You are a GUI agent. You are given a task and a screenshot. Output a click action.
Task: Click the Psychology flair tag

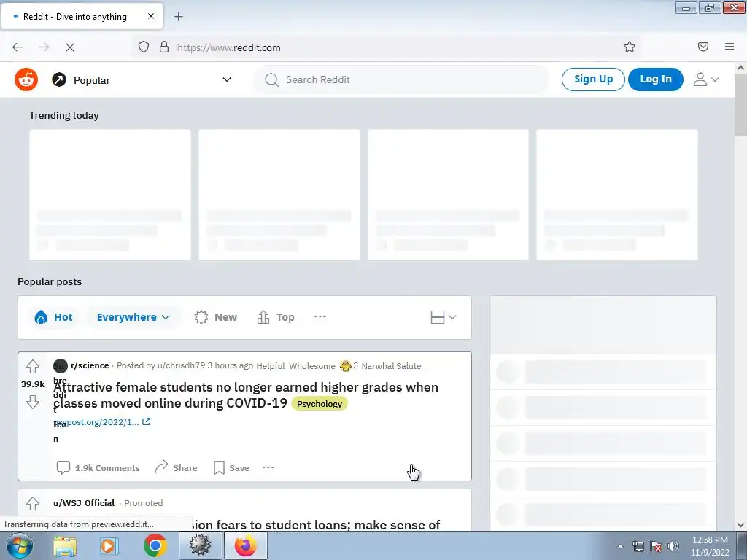tap(320, 404)
